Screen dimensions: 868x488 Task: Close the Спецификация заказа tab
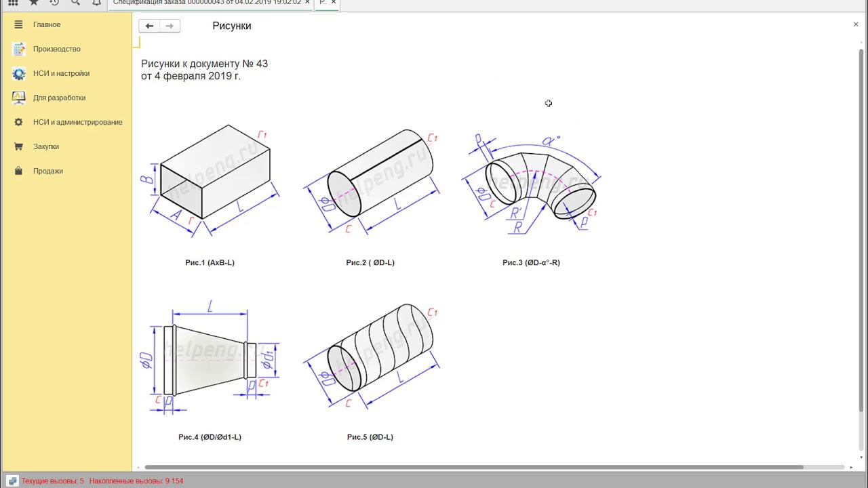click(309, 3)
